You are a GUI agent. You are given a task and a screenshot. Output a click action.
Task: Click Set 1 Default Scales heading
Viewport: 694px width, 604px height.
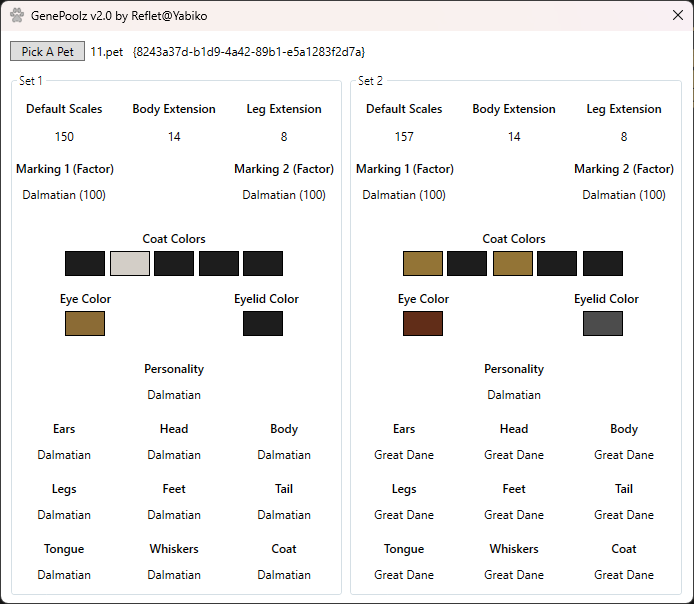coord(64,109)
